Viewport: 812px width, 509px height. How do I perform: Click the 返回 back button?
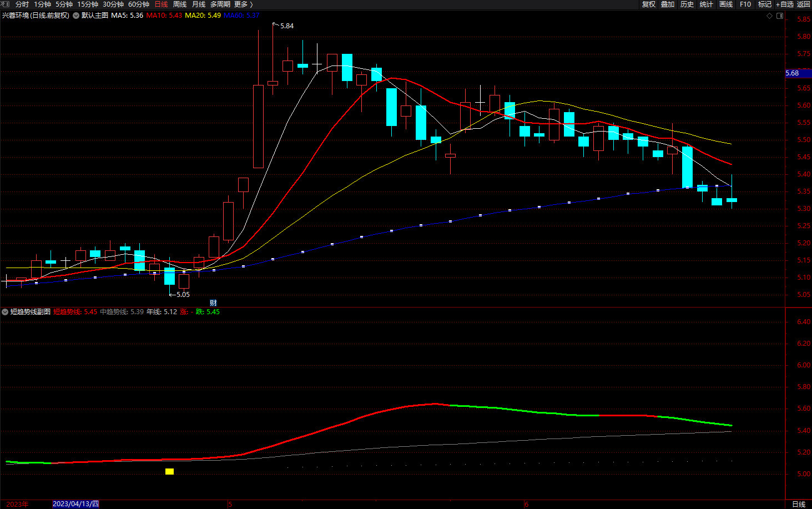(804, 4)
